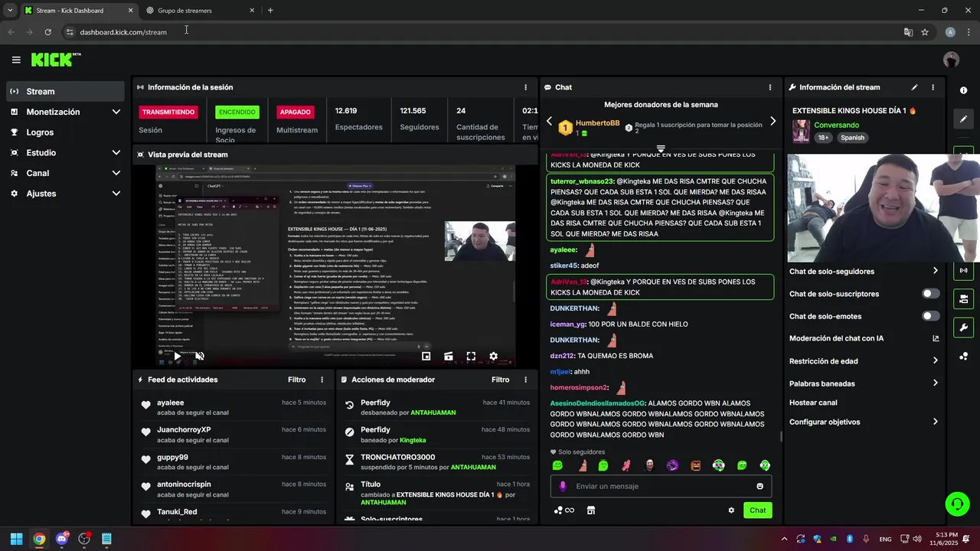
Task: Open Chrome from the taskbar
Action: coord(39,539)
